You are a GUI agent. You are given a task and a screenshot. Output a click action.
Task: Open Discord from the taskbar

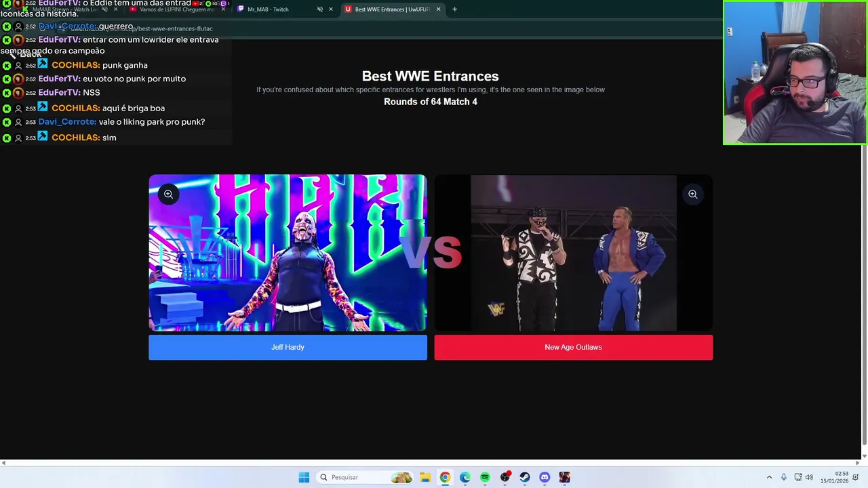tap(545, 477)
